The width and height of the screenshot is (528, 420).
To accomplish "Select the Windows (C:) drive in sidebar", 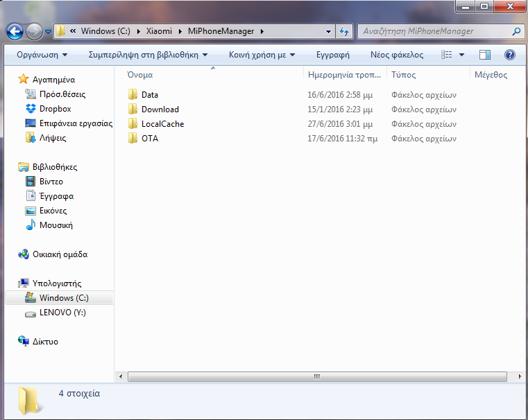I will (59, 297).
